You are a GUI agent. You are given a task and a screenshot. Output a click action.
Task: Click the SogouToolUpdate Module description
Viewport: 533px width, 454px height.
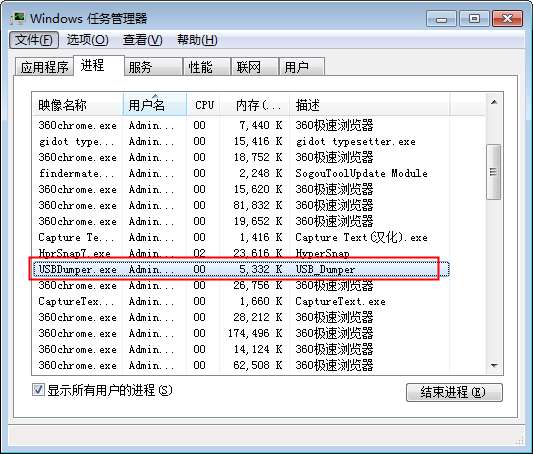point(361,173)
